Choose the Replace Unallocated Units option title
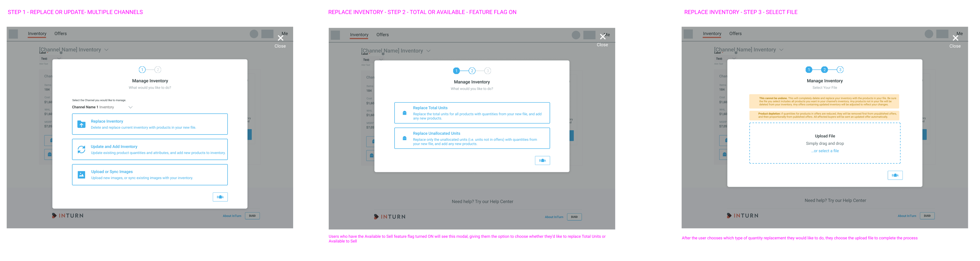 (x=437, y=133)
